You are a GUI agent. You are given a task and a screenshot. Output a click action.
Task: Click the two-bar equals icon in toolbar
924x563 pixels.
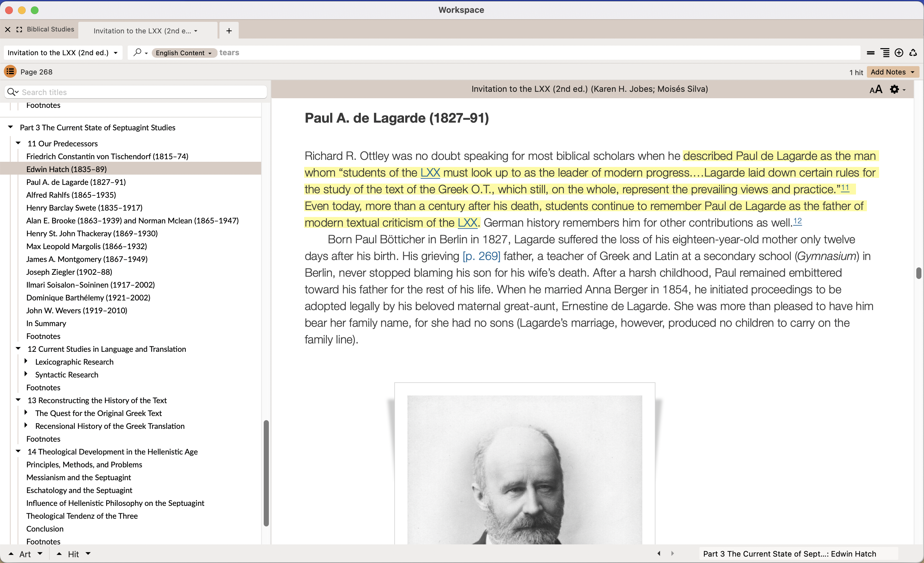pos(870,53)
